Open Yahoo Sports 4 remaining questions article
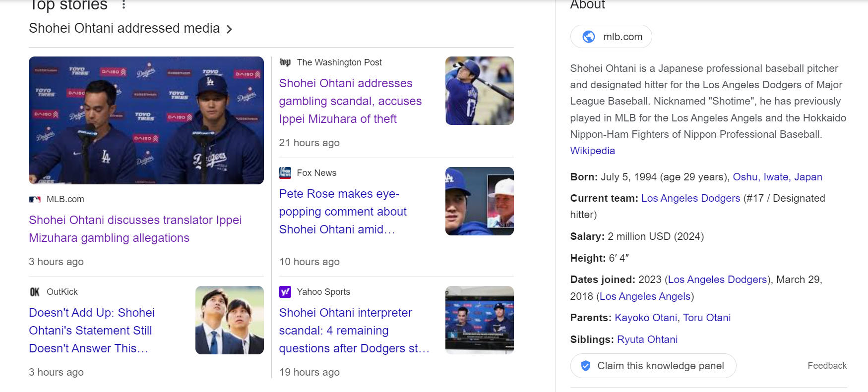Image resolution: width=868 pixels, height=392 pixels. point(354,331)
